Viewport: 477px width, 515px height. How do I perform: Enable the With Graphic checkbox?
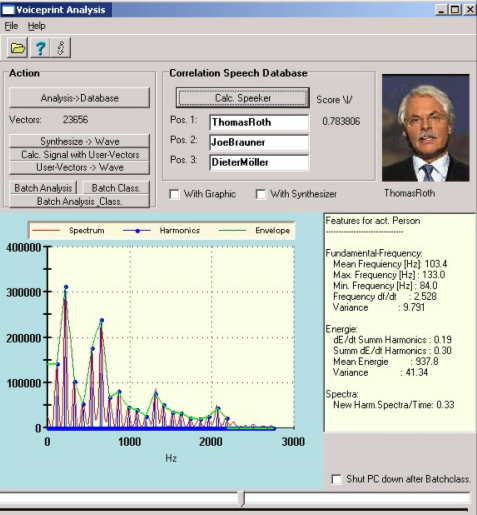[174, 194]
